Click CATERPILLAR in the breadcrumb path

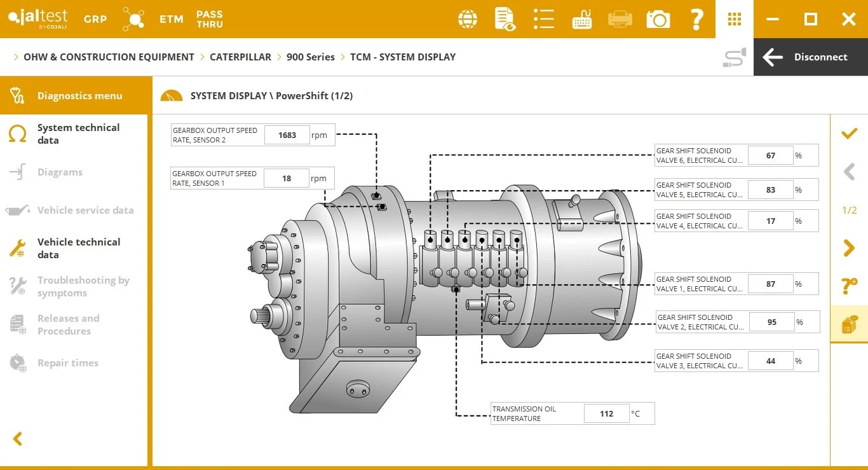pyautogui.click(x=240, y=57)
